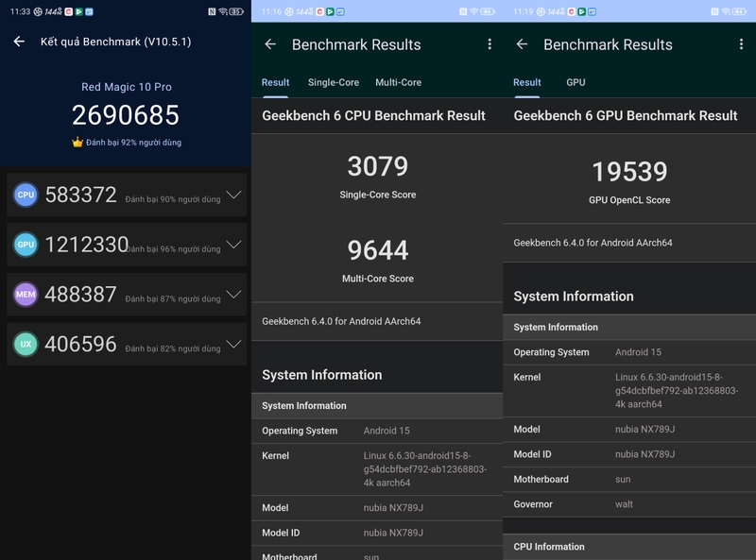
Task: Go back from Geekbench CPU results screen
Action: coord(270,44)
